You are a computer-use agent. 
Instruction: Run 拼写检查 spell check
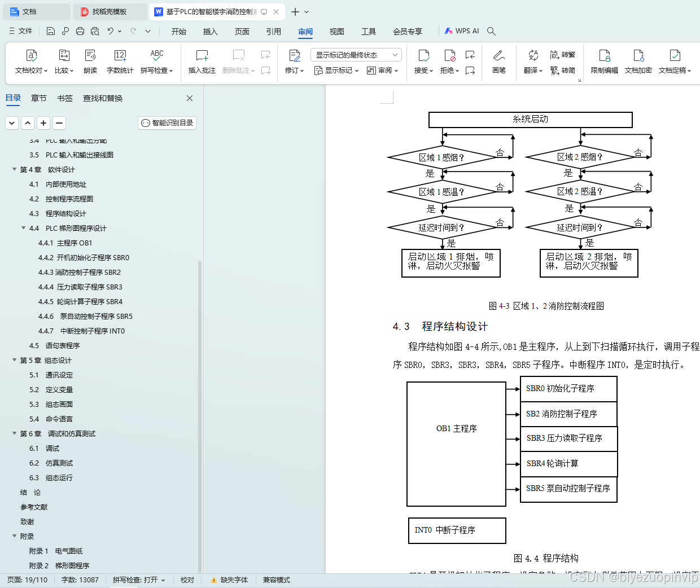(156, 62)
